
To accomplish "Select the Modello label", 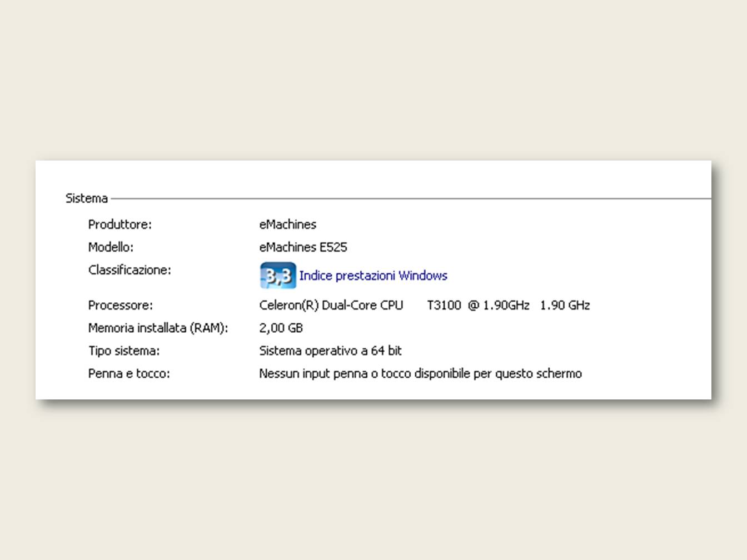I will [111, 247].
